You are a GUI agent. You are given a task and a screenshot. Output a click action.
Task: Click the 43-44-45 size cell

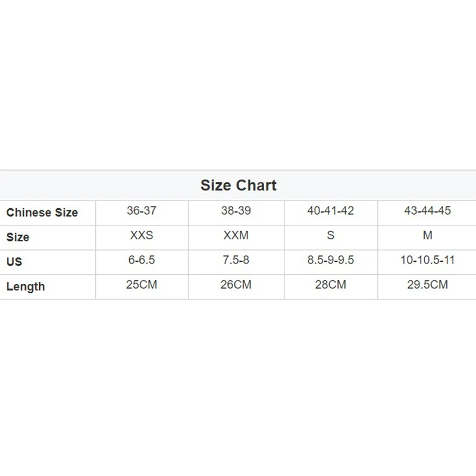(x=427, y=211)
